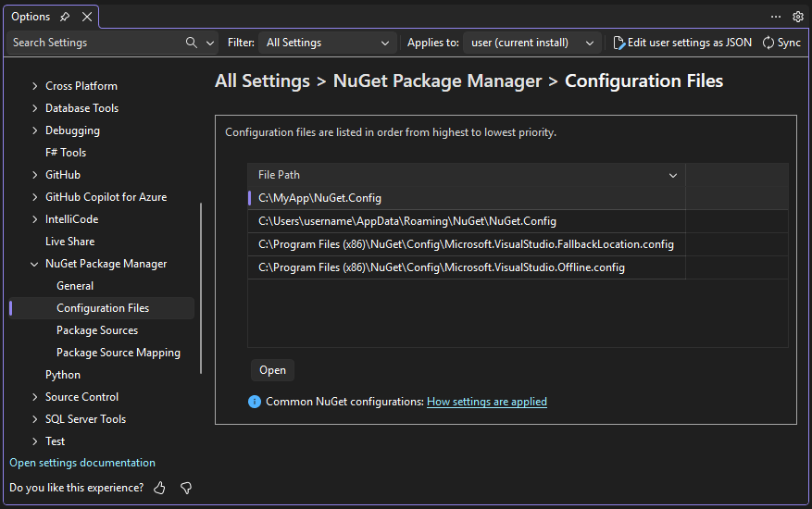This screenshot has width=812, height=509.
Task: Sort by the File Path column header
Action: pos(467,175)
